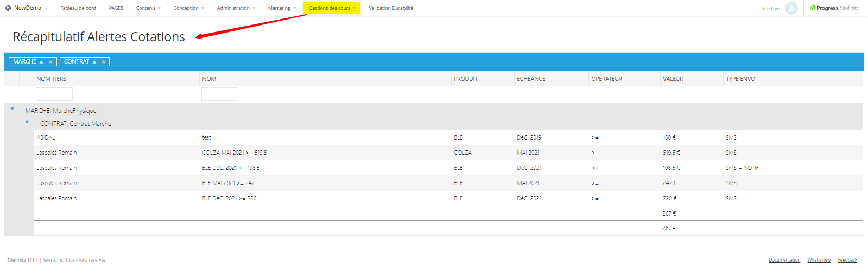Viewport: 868px width, 266px height.
Task: Open the PAGES menu item
Action: coord(116,8)
